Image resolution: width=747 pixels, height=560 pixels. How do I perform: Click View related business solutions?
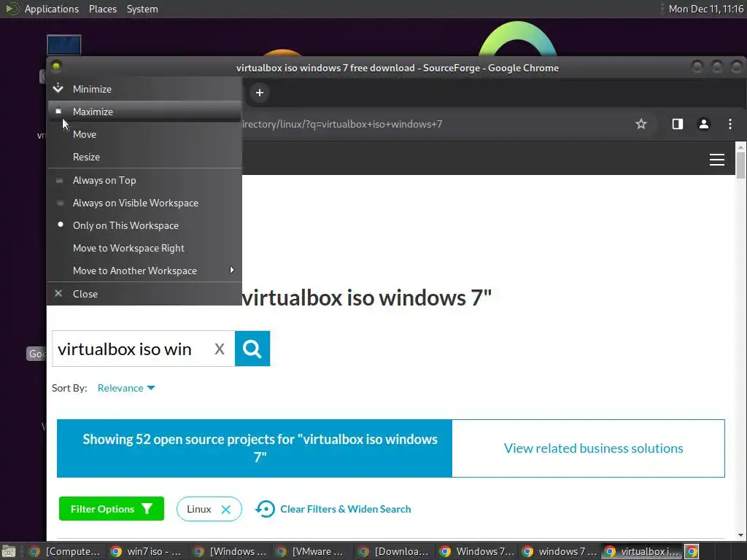point(593,448)
